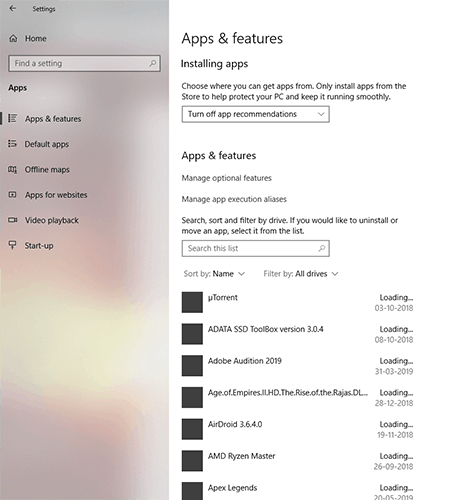The image size is (457, 500).
Task: Select the µTorrent app name
Action: pos(223,297)
